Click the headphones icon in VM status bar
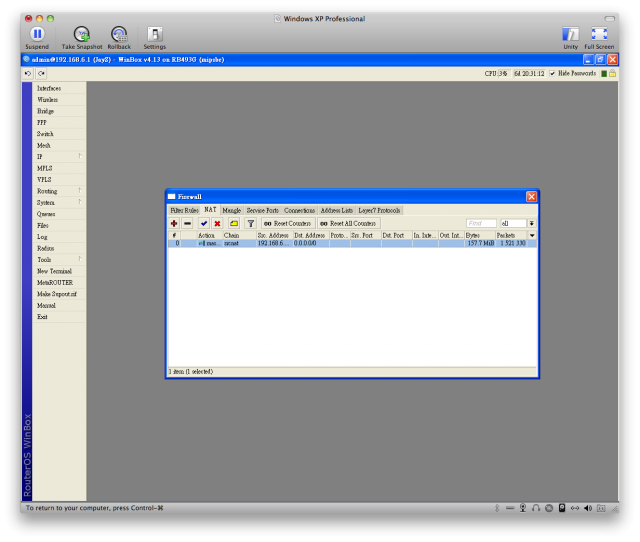The height and width of the screenshot is (542, 640). click(x=536, y=508)
